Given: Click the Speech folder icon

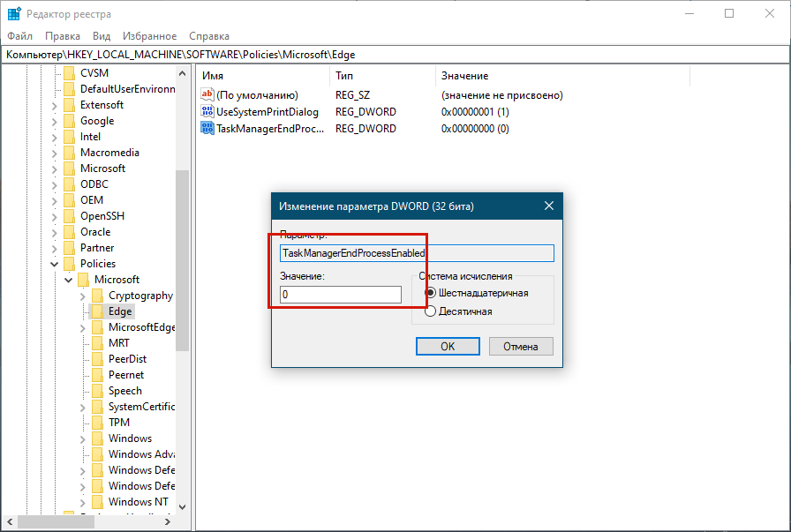Looking at the screenshot, I should point(97,391).
